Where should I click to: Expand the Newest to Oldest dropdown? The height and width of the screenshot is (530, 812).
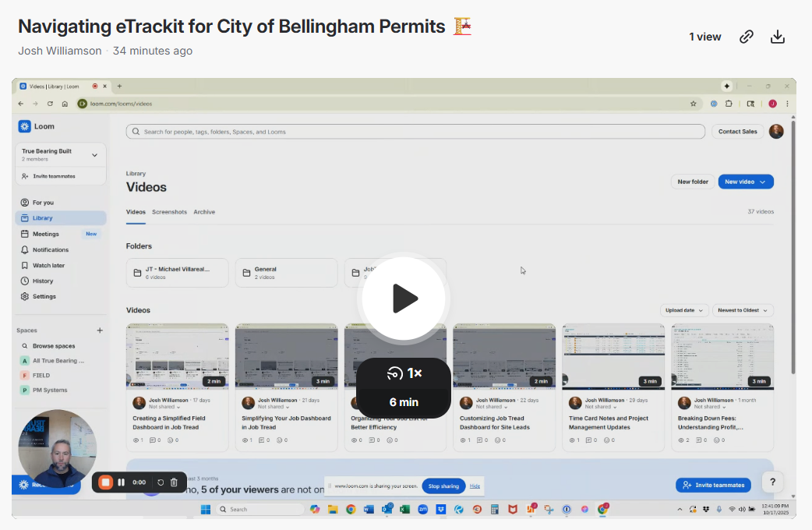pyautogui.click(x=743, y=310)
